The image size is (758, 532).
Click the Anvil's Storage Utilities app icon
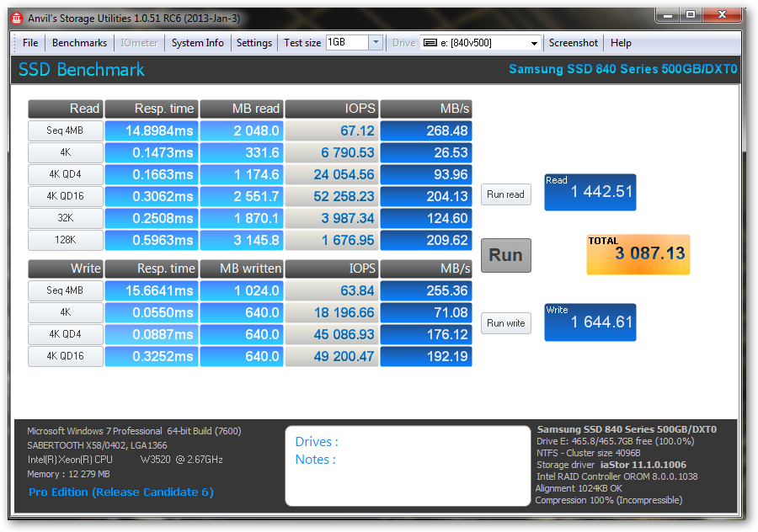point(17,19)
